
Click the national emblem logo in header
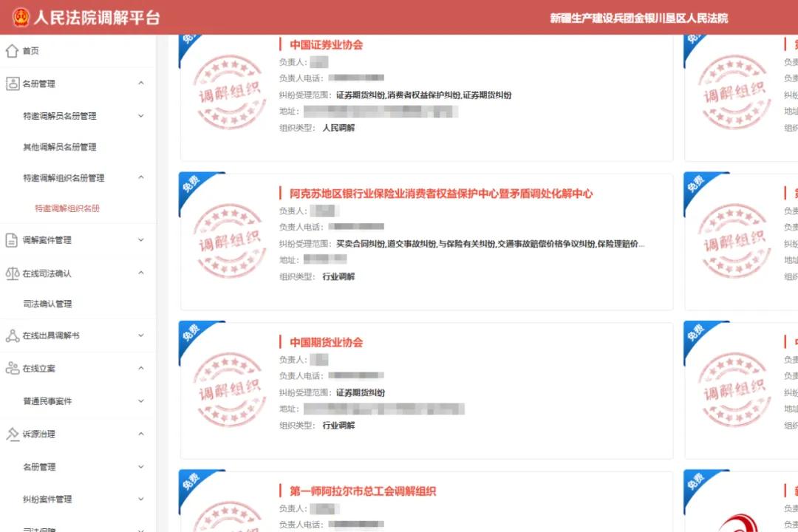(x=21, y=17)
